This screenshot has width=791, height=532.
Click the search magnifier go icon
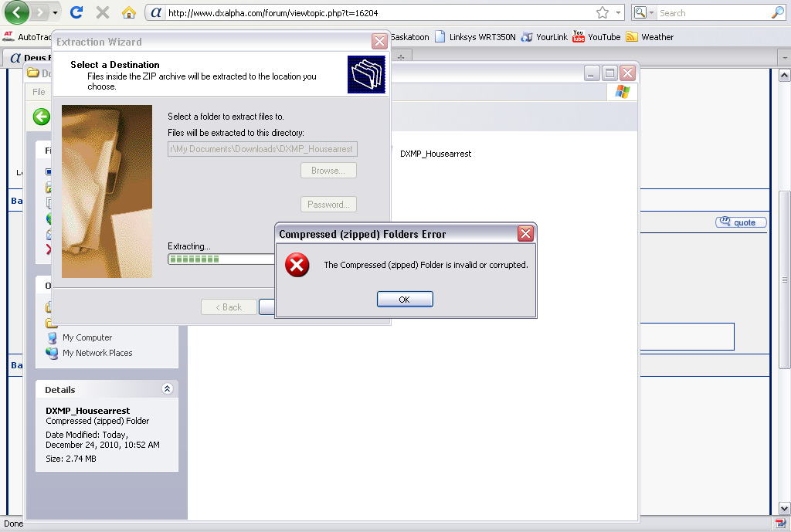tap(778, 12)
